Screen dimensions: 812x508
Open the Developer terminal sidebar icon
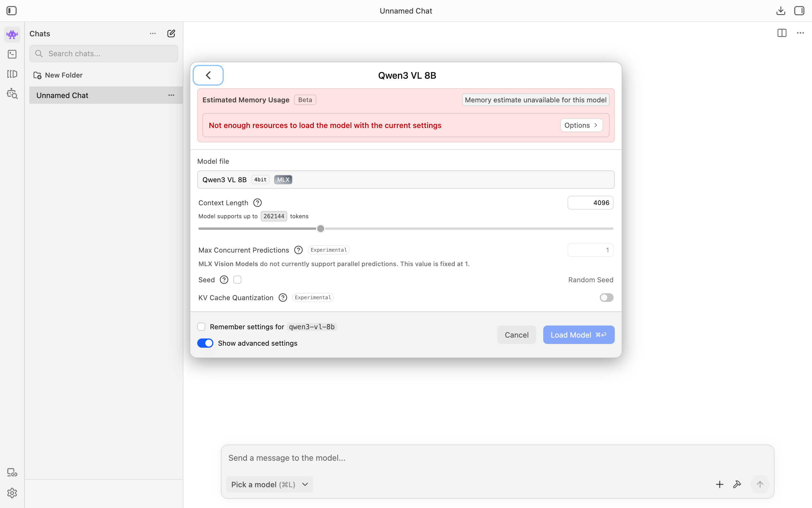click(x=12, y=54)
